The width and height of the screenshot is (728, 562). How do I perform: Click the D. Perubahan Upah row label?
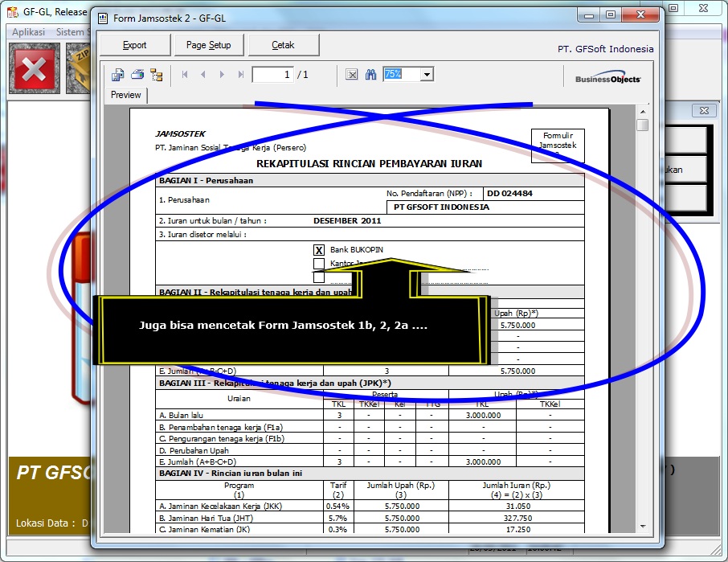pyautogui.click(x=194, y=450)
